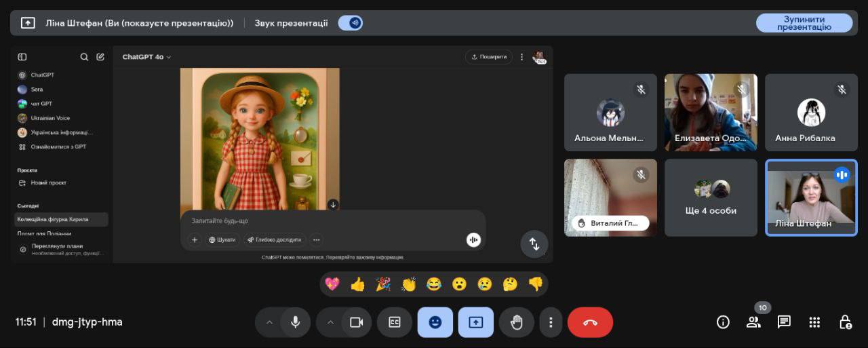Screen dimensions: 868x348
Task: Turn off the camera
Action: coord(356,322)
